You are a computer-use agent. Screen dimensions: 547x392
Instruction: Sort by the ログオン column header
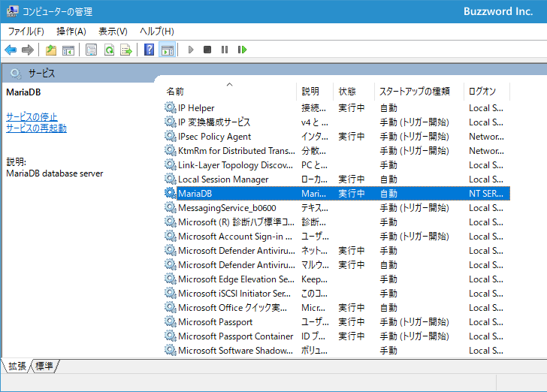pyautogui.click(x=487, y=92)
